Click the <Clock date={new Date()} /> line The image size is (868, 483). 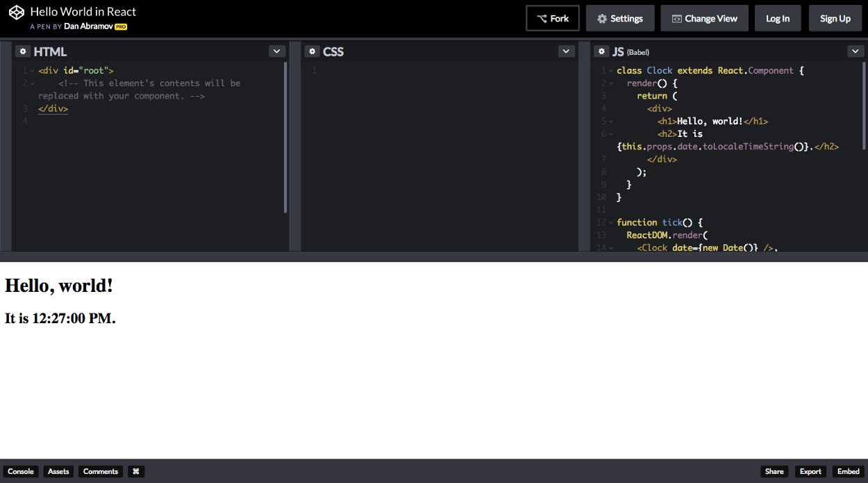(707, 247)
